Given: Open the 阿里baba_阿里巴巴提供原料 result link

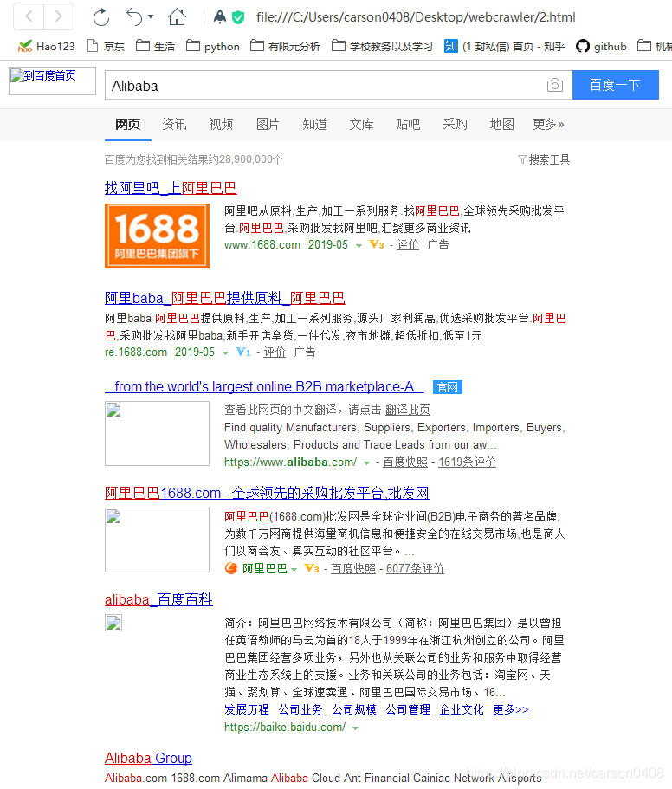Looking at the screenshot, I should 225,298.
